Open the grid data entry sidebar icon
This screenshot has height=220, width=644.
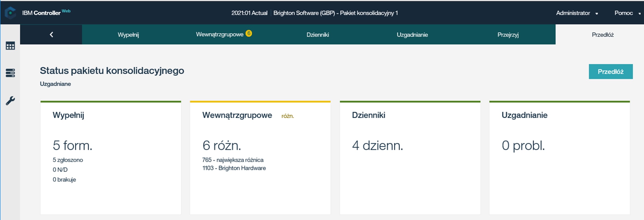tap(10, 46)
